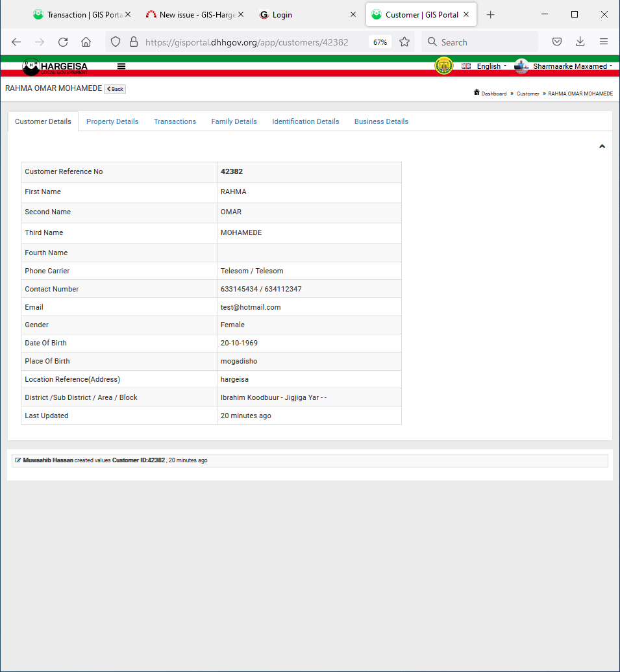Open Sharmaarke Maxamed user dropdown

[573, 66]
